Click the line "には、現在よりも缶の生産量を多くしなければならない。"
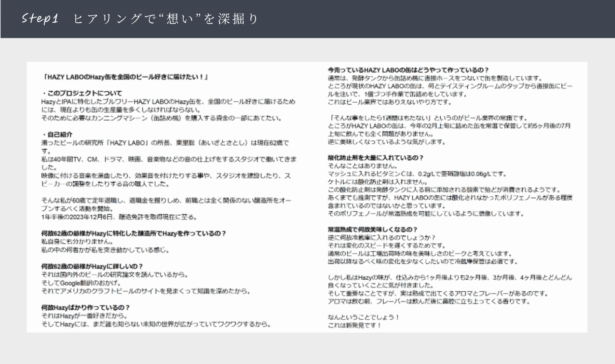Viewport: 615px width, 364px height. click(121, 110)
